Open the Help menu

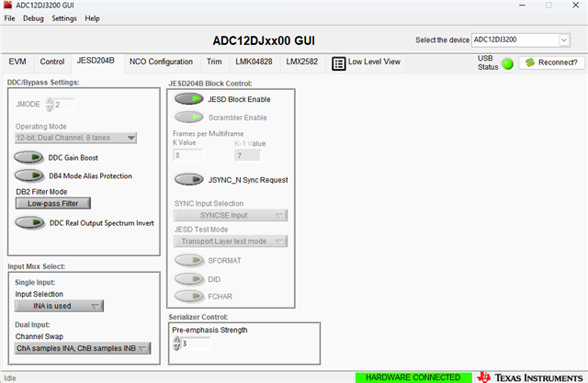[92, 18]
